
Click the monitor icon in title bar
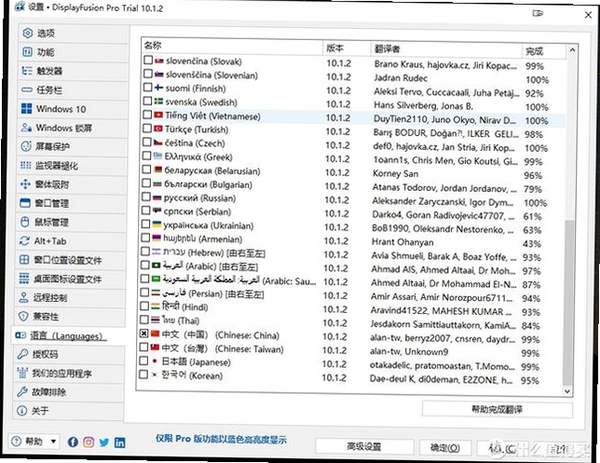(538, 13)
